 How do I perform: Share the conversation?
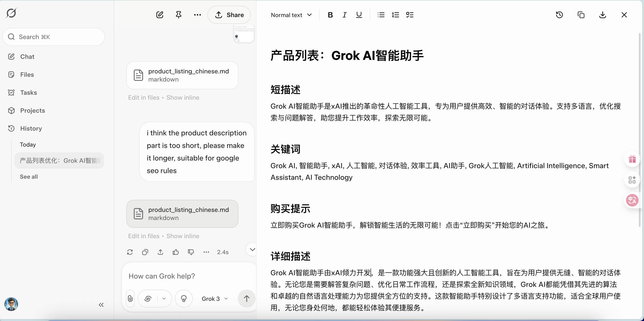point(229,15)
